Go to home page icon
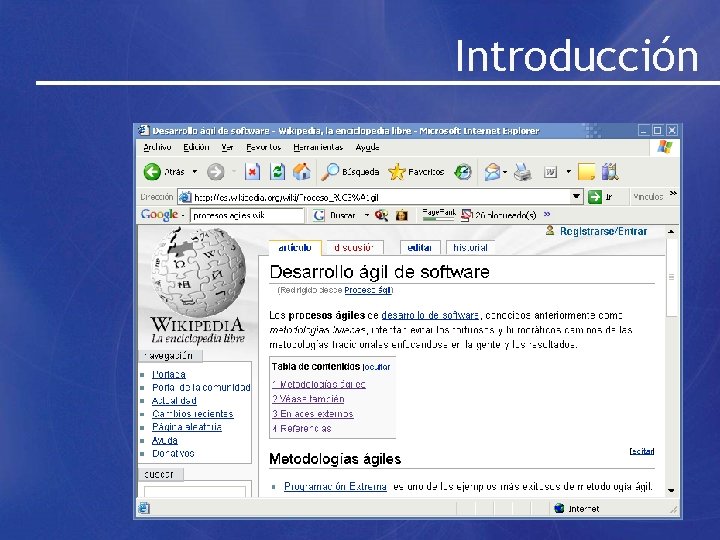The width and height of the screenshot is (720, 540). (302, 172)
